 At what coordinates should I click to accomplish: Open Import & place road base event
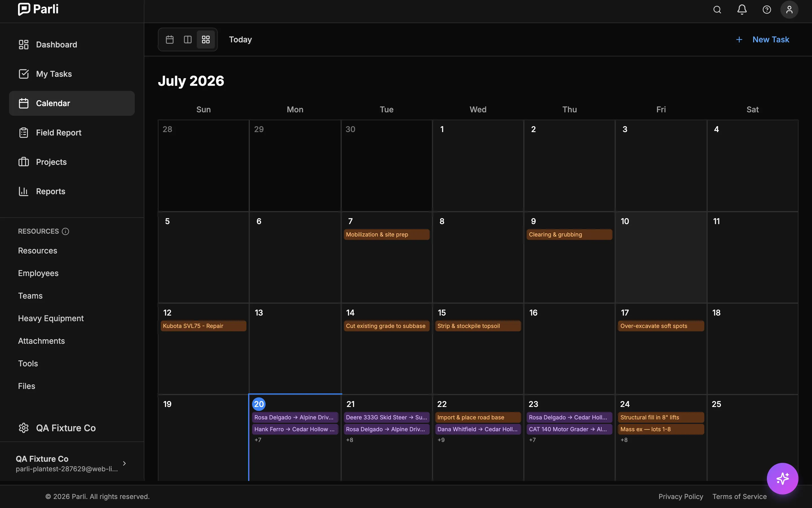[478, 417]
